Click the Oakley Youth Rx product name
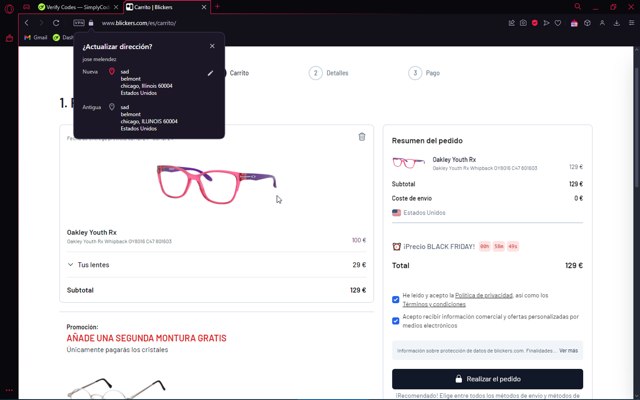 click(x=91, y=232)
